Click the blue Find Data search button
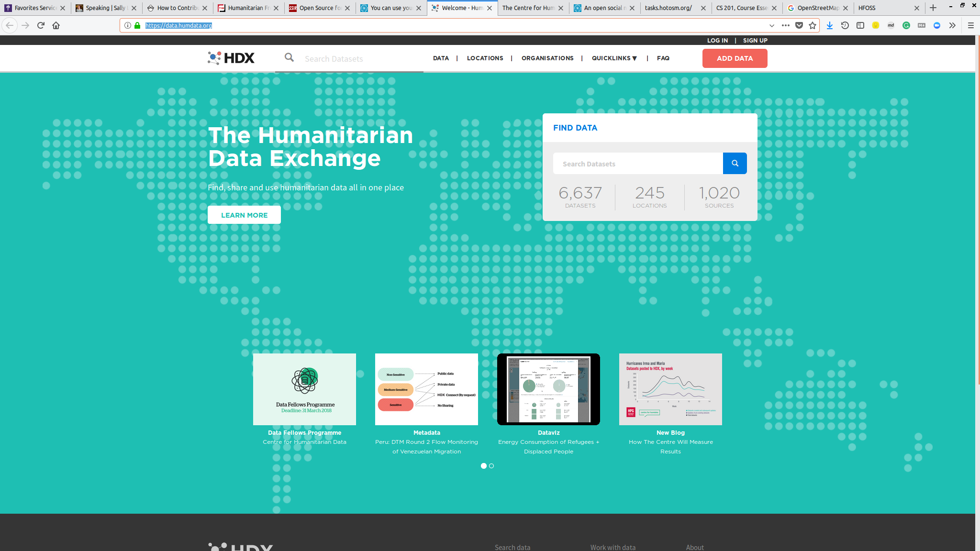 tap(735, 163)
